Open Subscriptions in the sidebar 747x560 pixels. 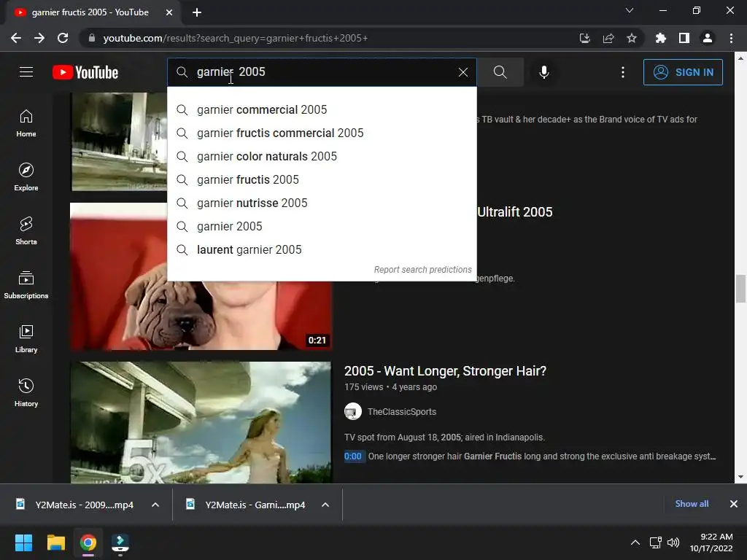[x=26, y=285]
